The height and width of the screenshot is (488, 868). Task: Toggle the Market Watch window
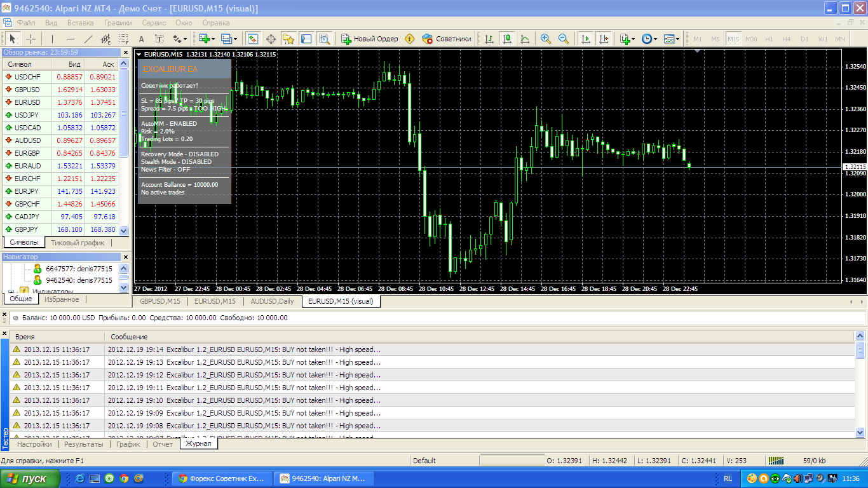pyautogui.click(x=253, y=39)
